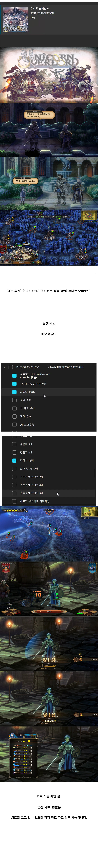This screenshot has width=98, height=868.
Task: Click the SEGA CORPORATION publisher text
Action: click(x=42, y=13)
